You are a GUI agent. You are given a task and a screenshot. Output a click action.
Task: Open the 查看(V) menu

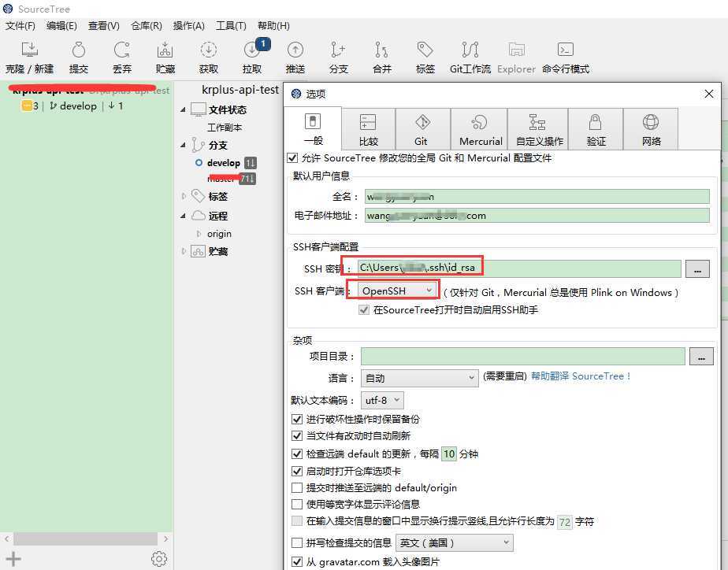[104, 25]
